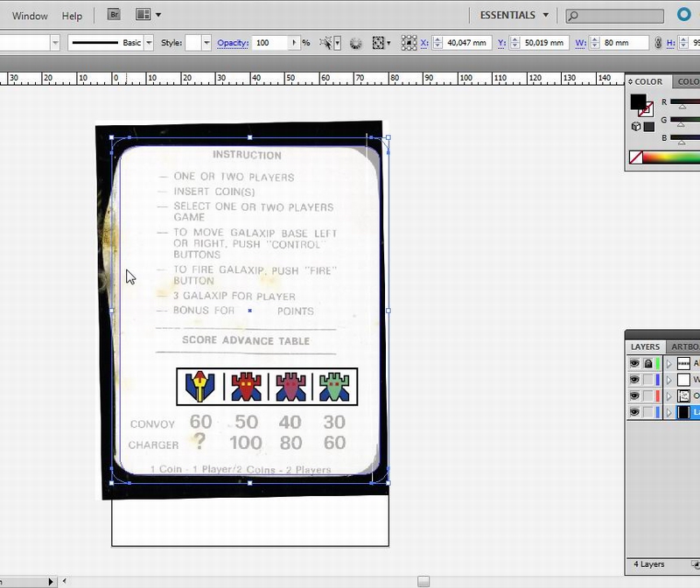The height and width of the screenshot is (588, 700).
Task: Switch to the ARTBOARDS panel tab
Action: coord(684,346)
